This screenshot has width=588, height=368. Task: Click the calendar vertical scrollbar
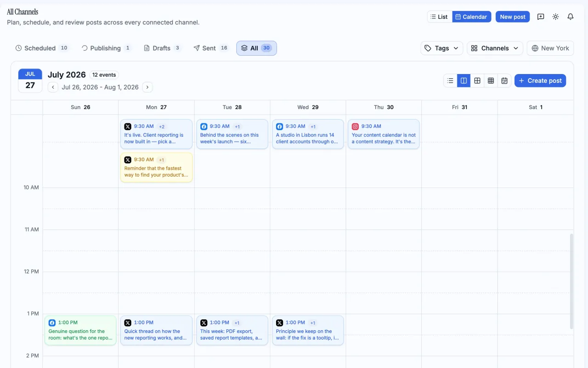571,281
